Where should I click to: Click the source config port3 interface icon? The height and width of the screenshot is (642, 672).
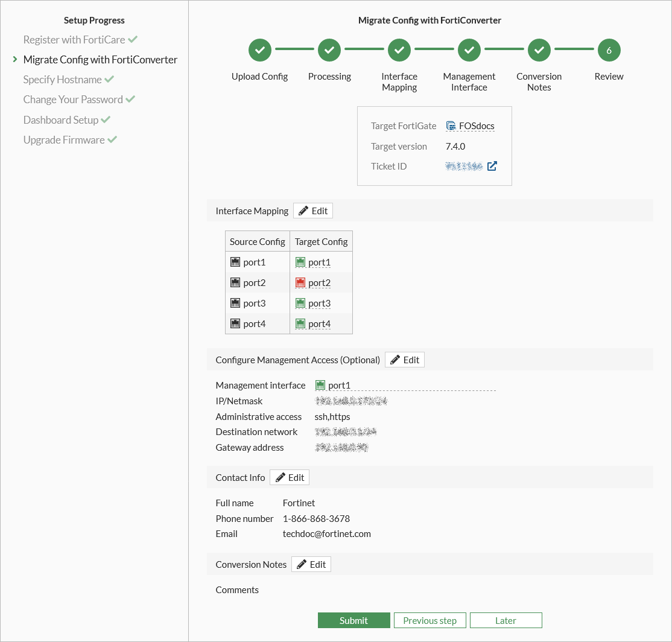[235, 304]
